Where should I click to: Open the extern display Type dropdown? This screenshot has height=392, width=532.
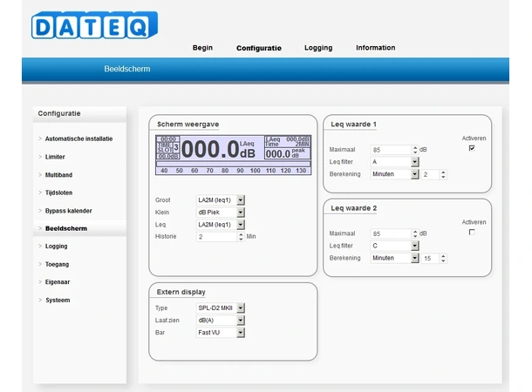[x=220, y=308]
